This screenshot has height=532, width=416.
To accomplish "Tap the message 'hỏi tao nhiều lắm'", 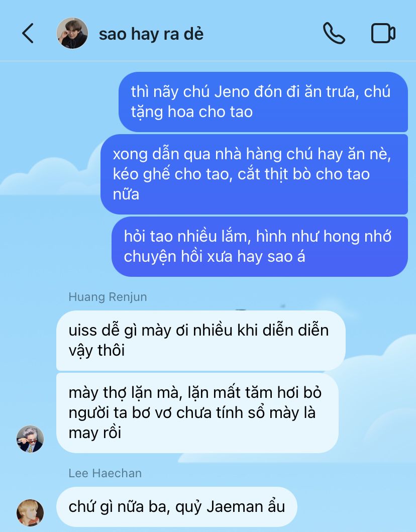I will 260,247.
